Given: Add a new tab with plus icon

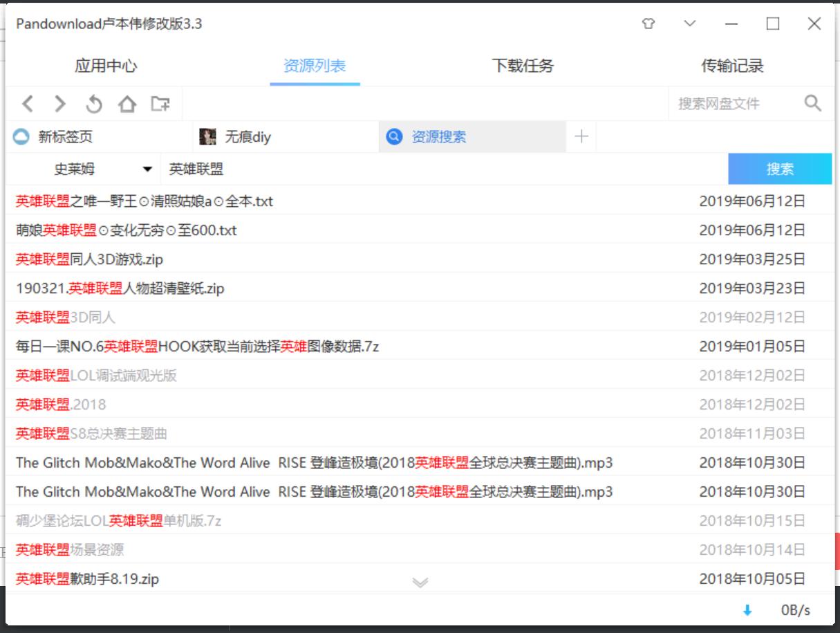Looking at the screenshot, I should [x=581, y=137].
